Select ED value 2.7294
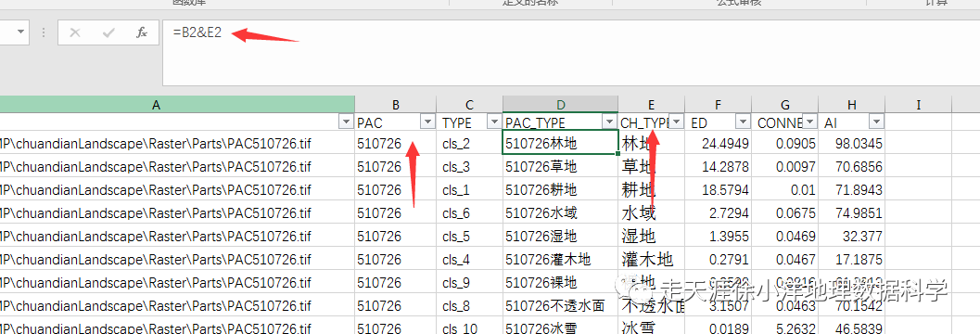The image size is (980, 334). tap(719, 212)
